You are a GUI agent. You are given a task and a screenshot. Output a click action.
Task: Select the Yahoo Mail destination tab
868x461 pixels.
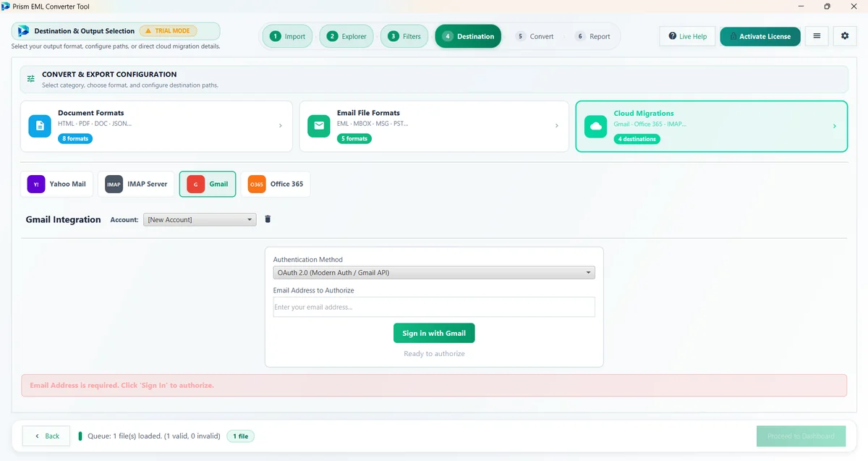[57, 184]
